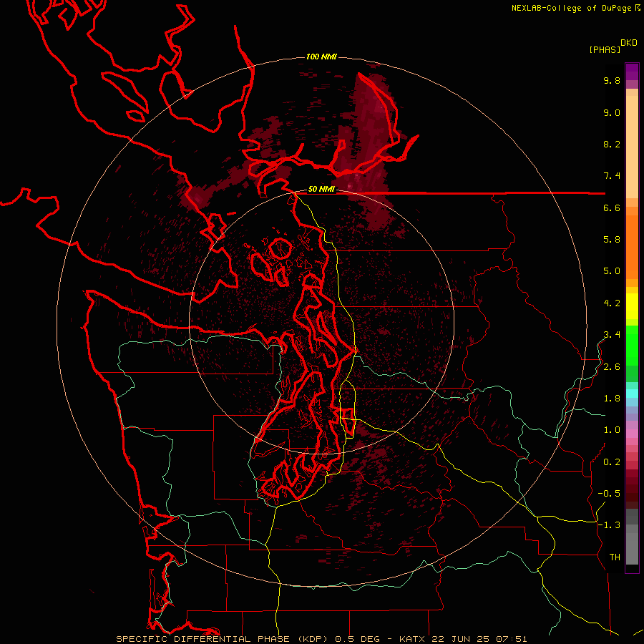The width and height of the screenshot is (644, 644).
Task: Click the light peach segment of the color bar
Action: click(632, 147)
